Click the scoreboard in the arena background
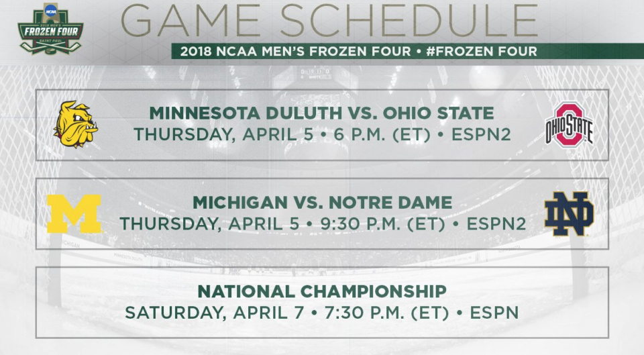644x355 pixels. [x=315, y=74]
